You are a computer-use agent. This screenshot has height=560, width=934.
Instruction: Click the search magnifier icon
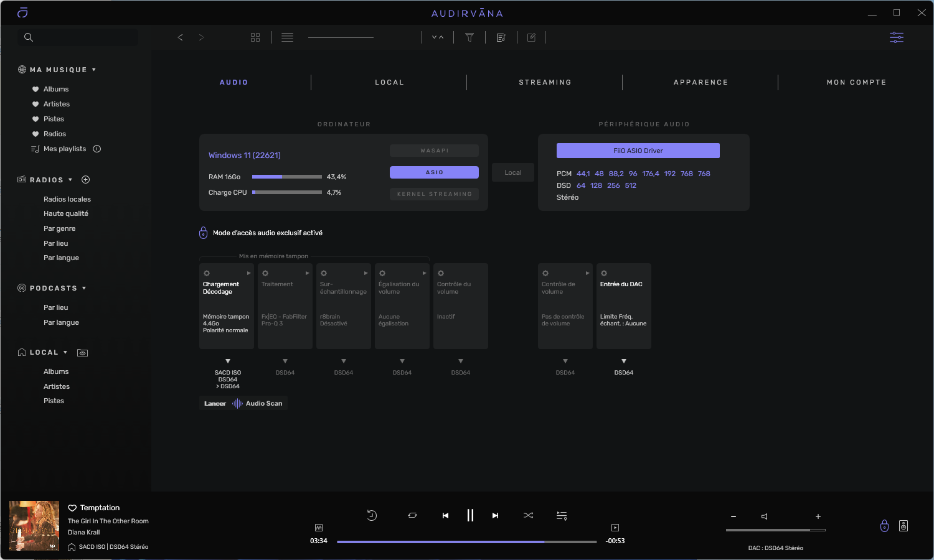point(29,37)
